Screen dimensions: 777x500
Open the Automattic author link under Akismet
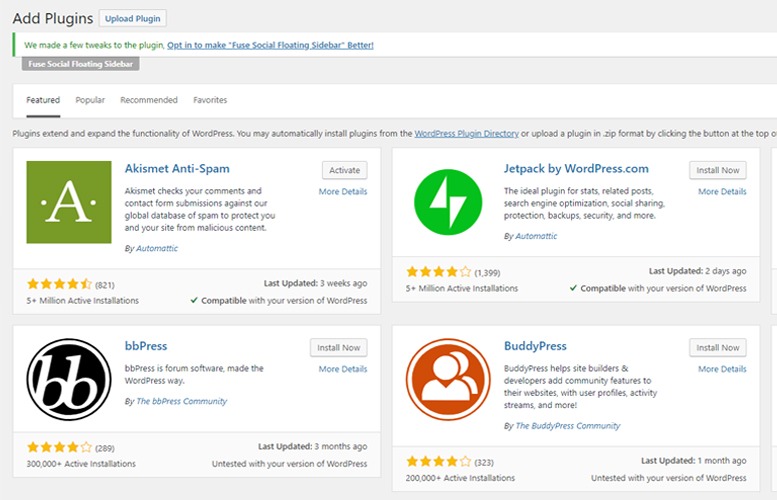click(157, 248)
